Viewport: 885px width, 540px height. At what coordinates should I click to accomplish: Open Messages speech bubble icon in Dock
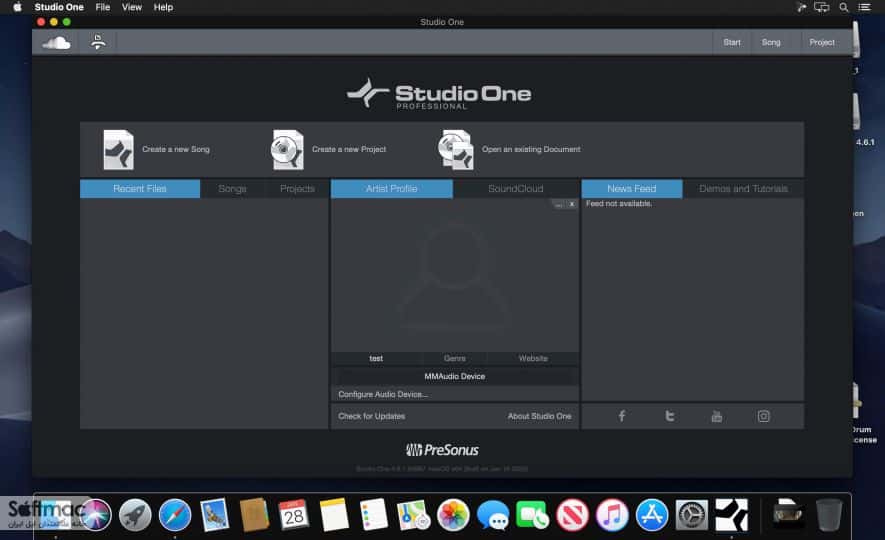click(x=493, y=515)
